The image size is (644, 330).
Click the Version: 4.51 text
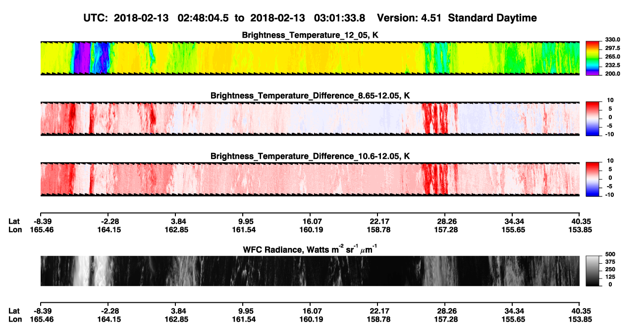pos(409,18)
